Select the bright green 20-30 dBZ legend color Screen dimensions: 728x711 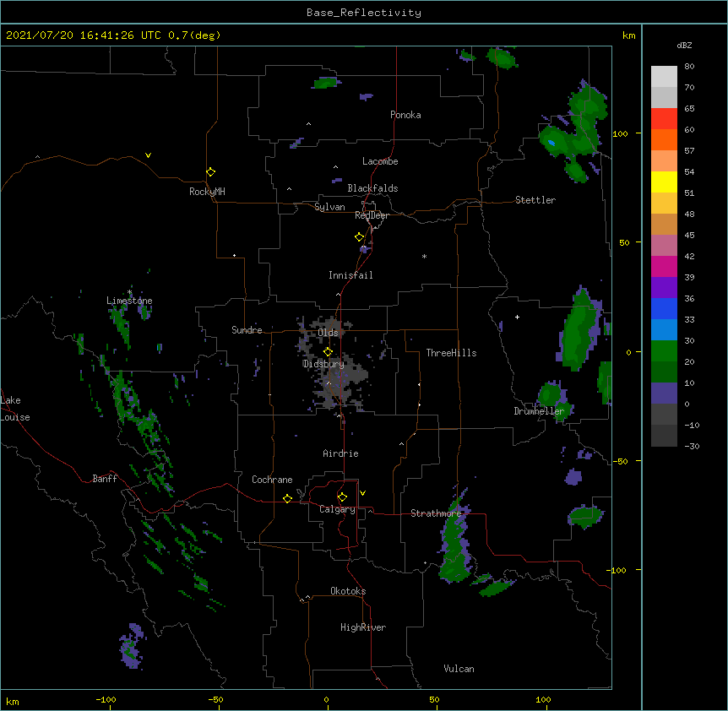[x=664, y=351]
